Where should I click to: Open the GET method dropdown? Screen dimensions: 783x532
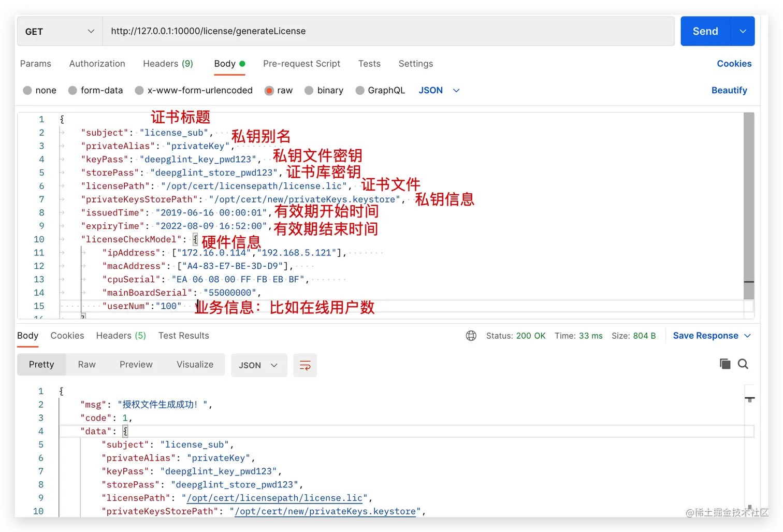(60, 31)
